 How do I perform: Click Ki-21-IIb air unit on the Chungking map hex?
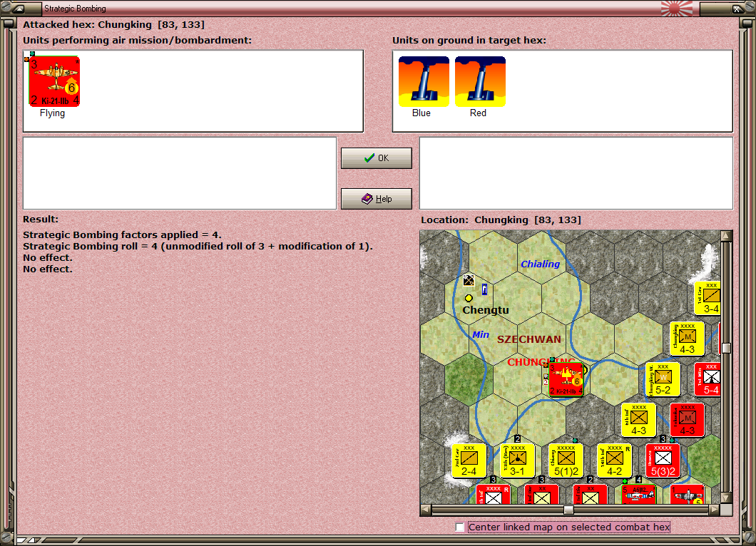point(566,380)
